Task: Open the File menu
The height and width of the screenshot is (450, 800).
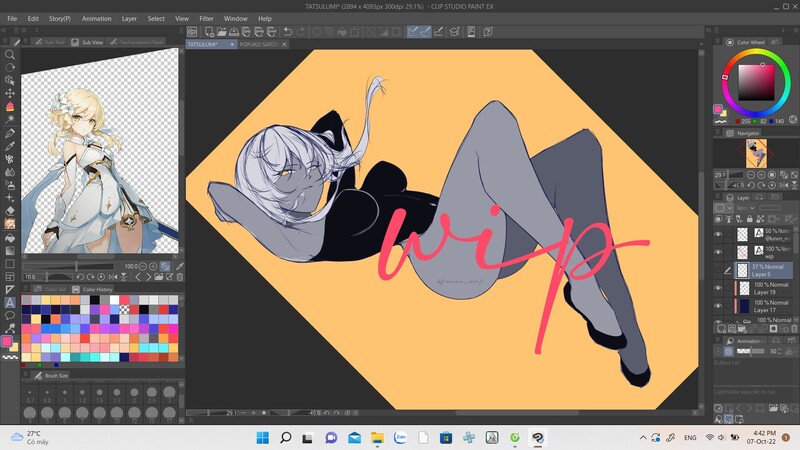Action: pyautogui.click(x=12, y=18)
